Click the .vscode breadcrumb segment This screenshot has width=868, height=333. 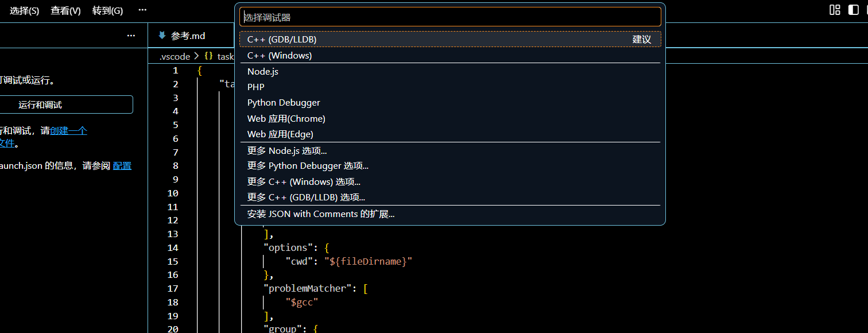click(x=175, y=56)
